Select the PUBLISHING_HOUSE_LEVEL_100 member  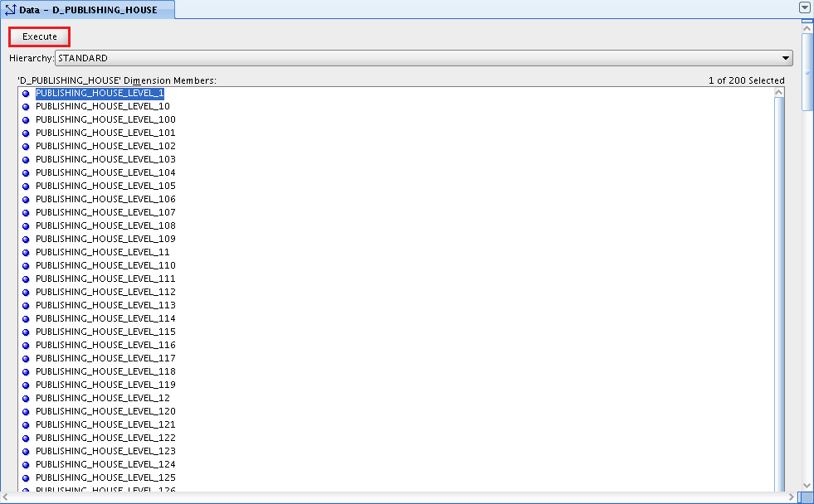pos(105,119)
